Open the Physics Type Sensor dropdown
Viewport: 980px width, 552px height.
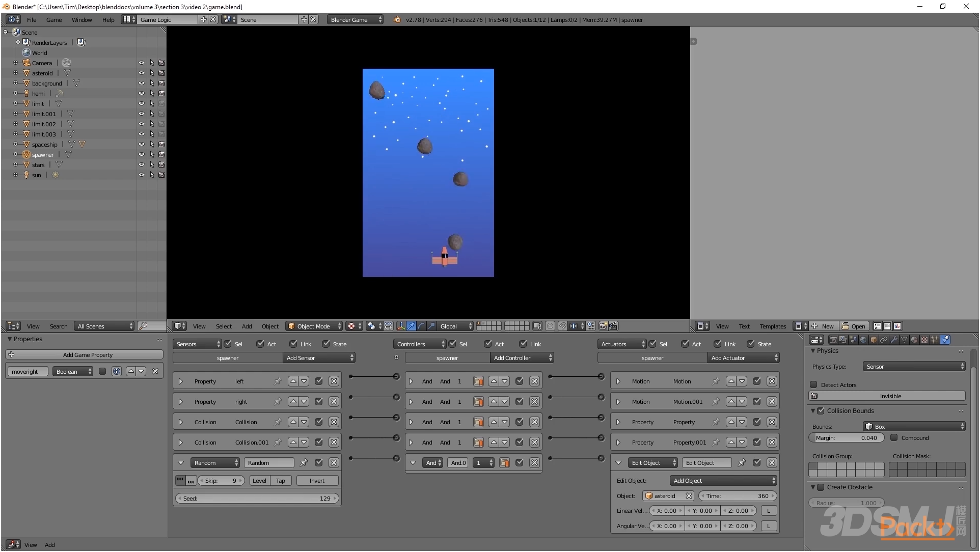pos(914,367)
